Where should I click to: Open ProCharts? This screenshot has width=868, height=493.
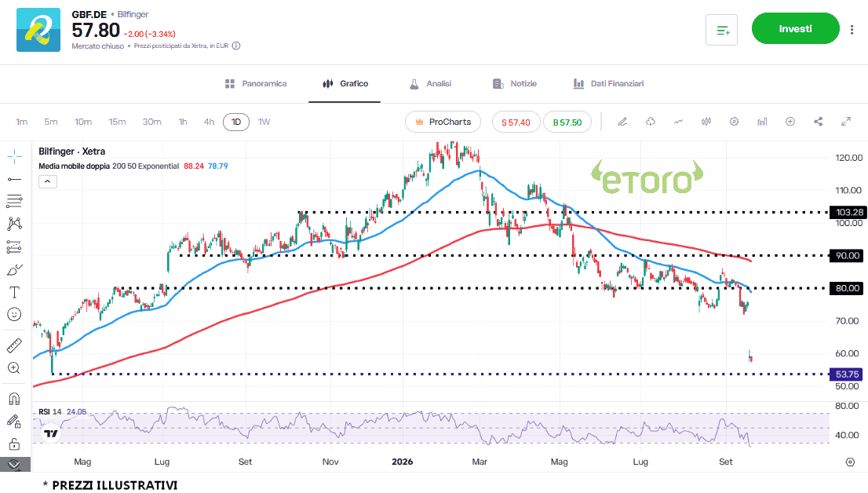tap(443, 122)
